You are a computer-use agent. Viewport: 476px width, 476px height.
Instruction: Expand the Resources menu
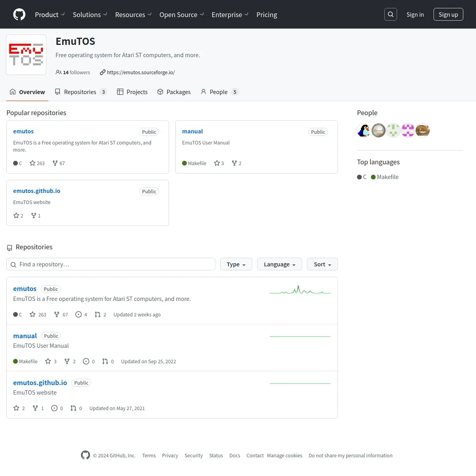pyautogui.click(x=133, y=15)
